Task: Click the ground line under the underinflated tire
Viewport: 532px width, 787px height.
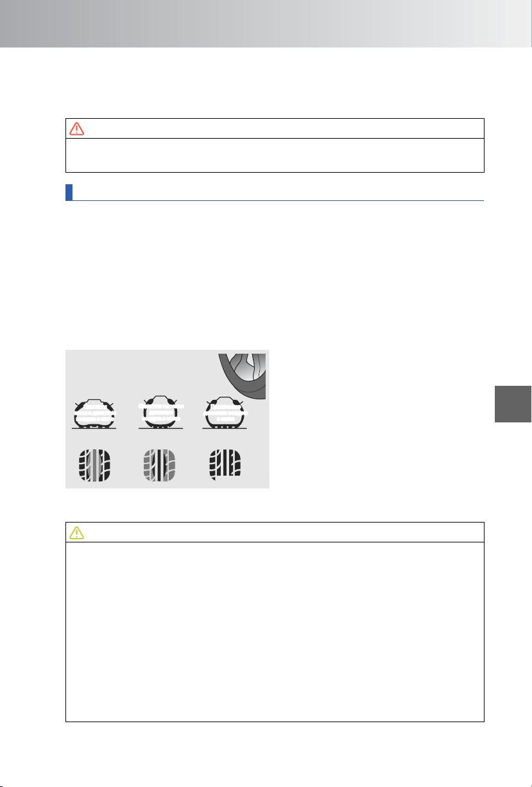Action: pos(94,429)
